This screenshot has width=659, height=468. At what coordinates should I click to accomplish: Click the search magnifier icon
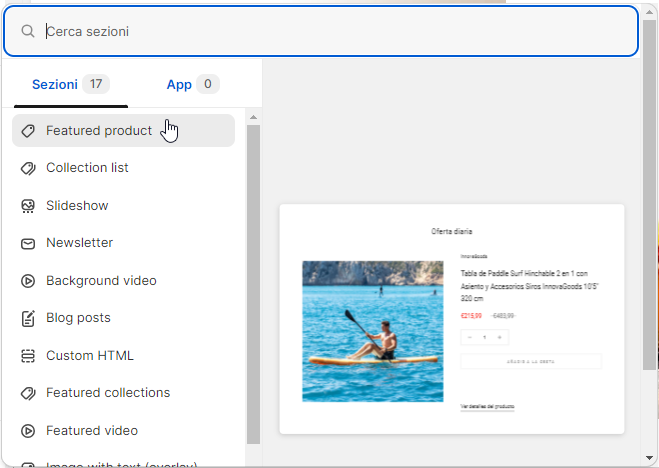(x=28, y=31)
